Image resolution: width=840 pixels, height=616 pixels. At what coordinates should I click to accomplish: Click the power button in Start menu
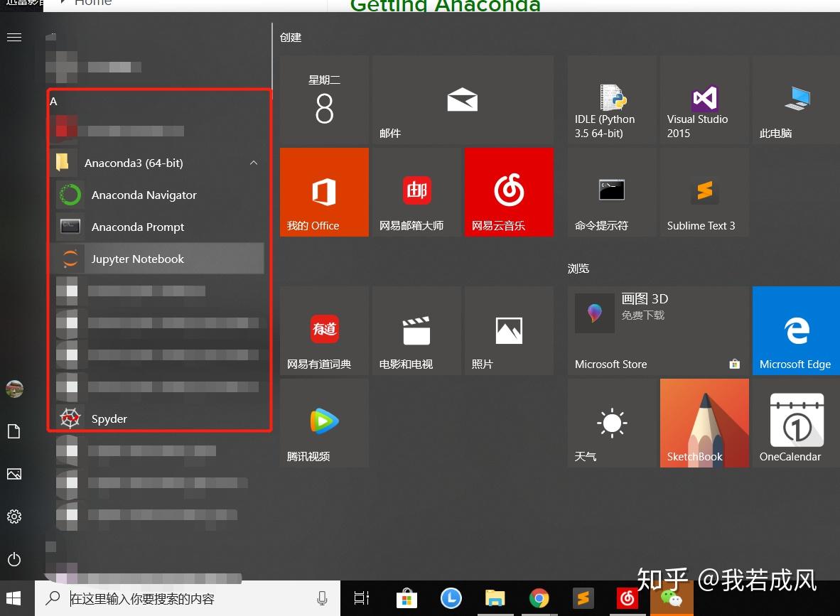[x=14, y=559]
